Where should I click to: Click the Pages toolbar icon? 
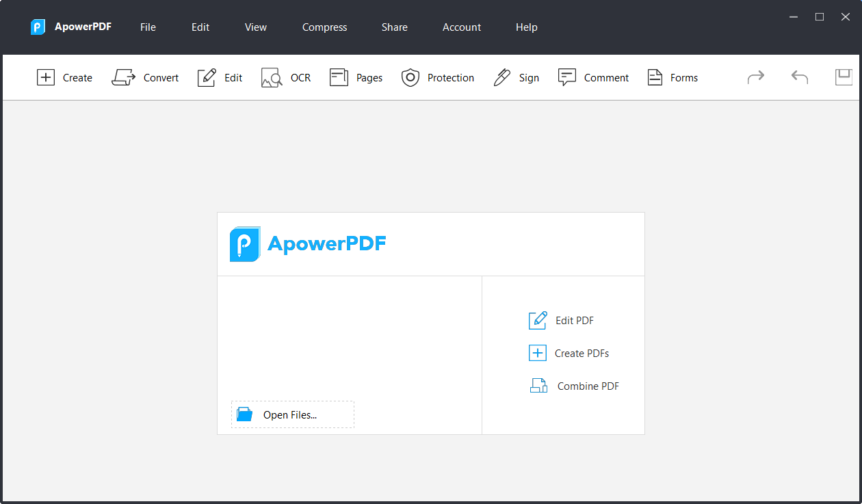pyautogui.click(x=339, y=77)
